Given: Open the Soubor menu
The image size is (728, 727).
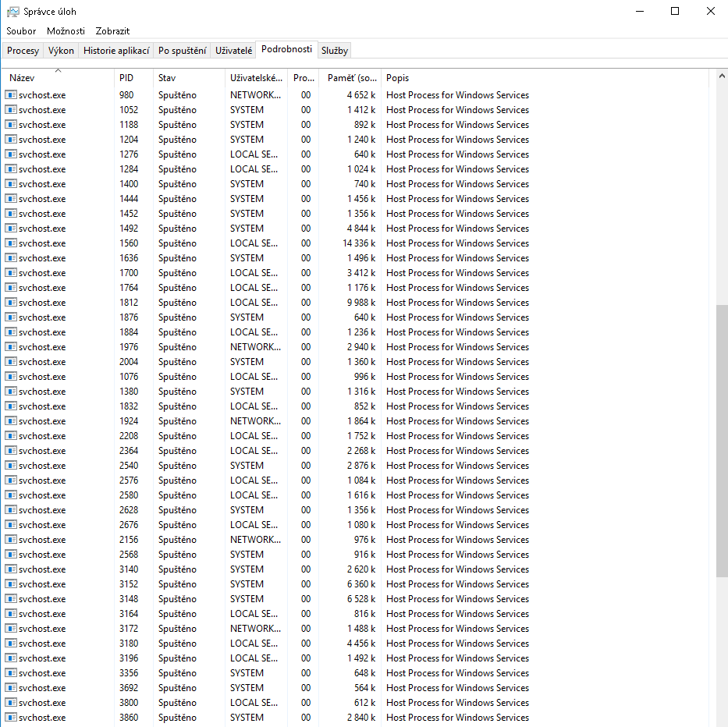Looking at the screenshot, I should [x=21, y=31].
